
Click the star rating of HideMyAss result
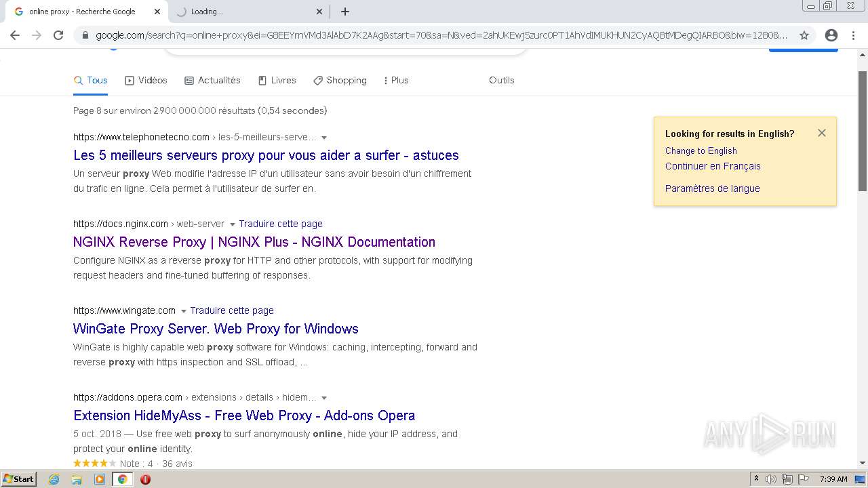tap(95, 464)
